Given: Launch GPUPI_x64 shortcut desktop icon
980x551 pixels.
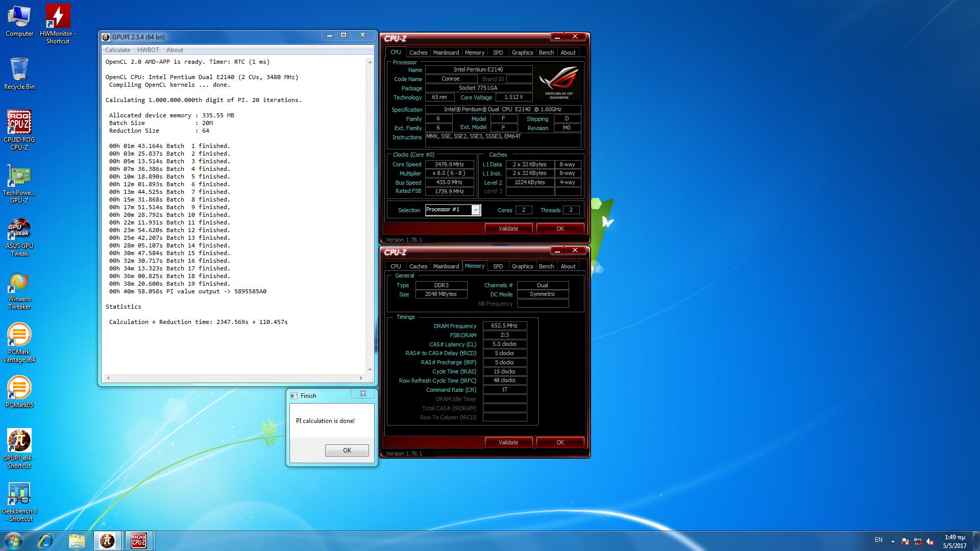Looking at the screenshot, I should pos(19,449).
